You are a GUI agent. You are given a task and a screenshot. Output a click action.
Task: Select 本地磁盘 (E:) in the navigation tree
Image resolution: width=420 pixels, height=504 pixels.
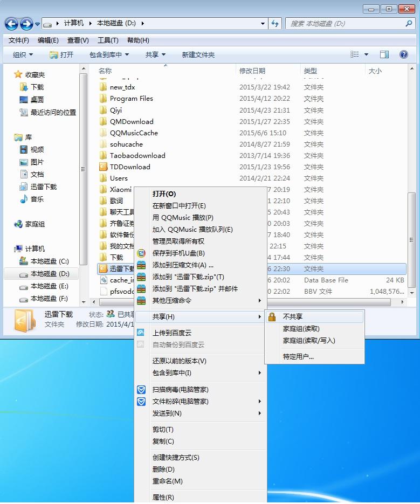click(x=49, y=286)
